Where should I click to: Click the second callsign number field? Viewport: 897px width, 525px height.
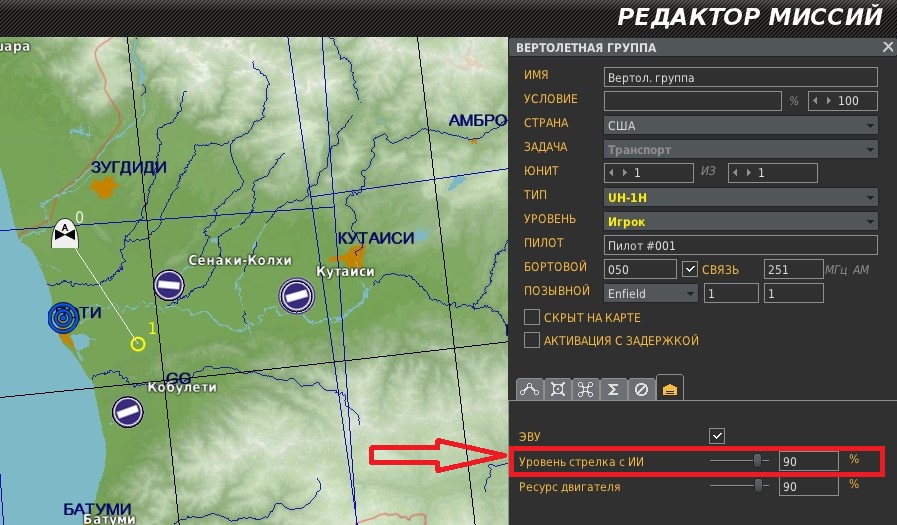[793, 293]
